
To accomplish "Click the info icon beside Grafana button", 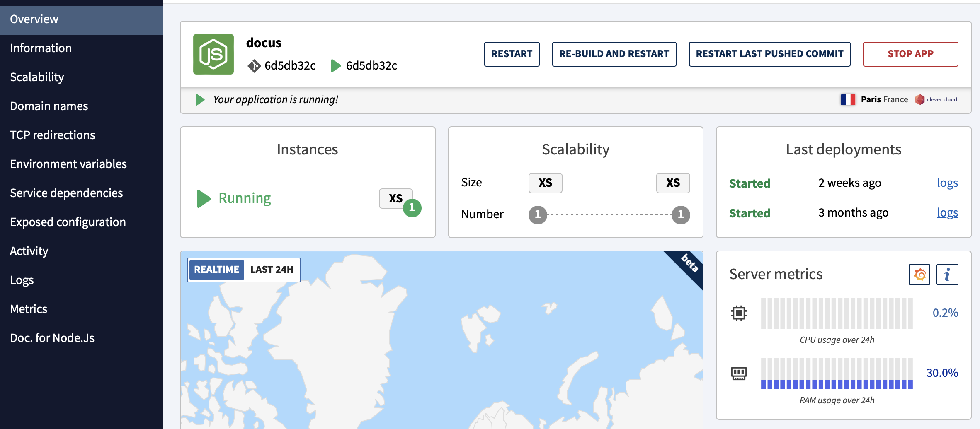I will 948,274.
